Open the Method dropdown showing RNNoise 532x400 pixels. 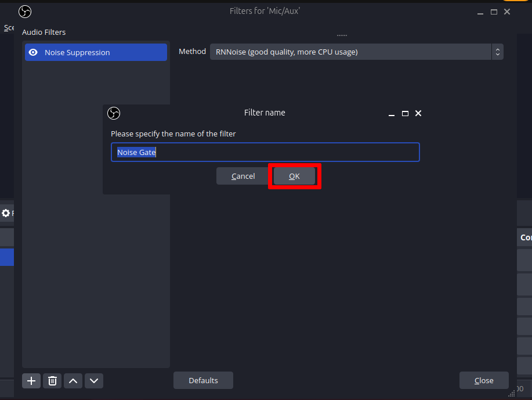(x=356, y=52)
